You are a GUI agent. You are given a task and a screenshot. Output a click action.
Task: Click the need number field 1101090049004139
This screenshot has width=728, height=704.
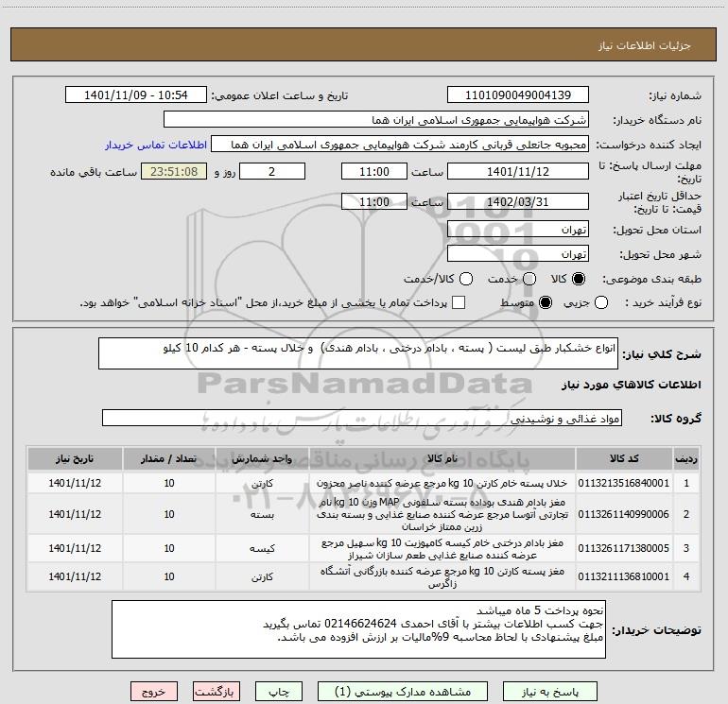pyautogui.click(x=517, y=95)
